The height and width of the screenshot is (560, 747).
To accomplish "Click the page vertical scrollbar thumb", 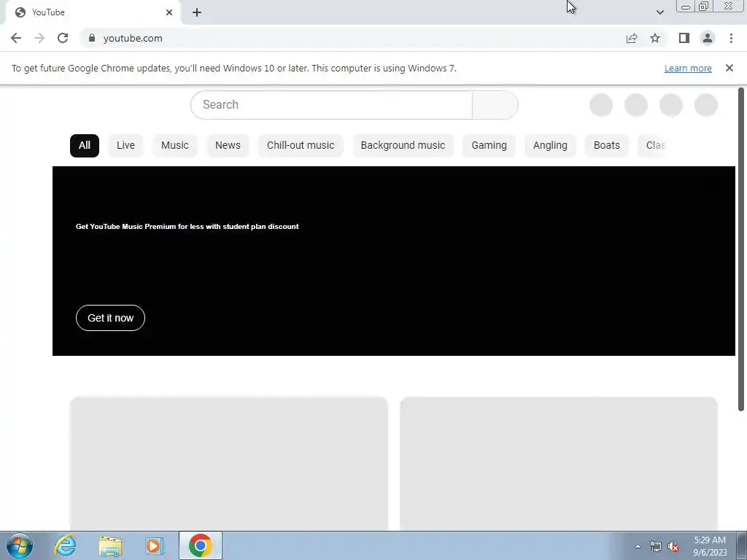I will coord(741,249).
